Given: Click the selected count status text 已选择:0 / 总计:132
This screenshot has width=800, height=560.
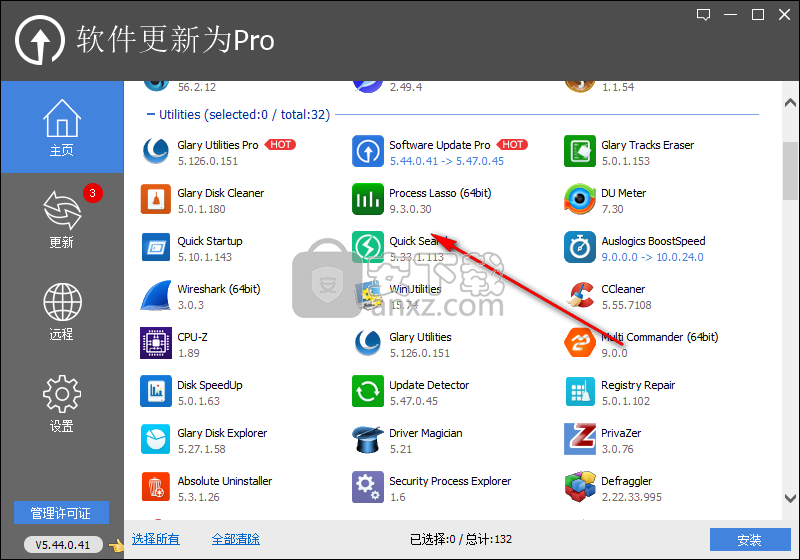Looking at the screenshot, I should 461,539.
